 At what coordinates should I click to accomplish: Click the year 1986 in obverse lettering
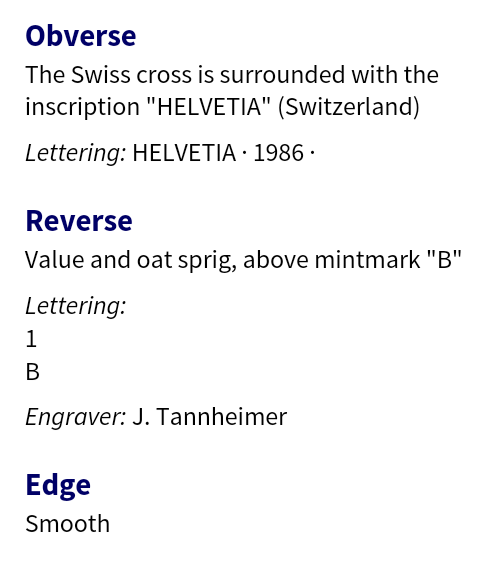pyautogui.click(x=279, y=153)
